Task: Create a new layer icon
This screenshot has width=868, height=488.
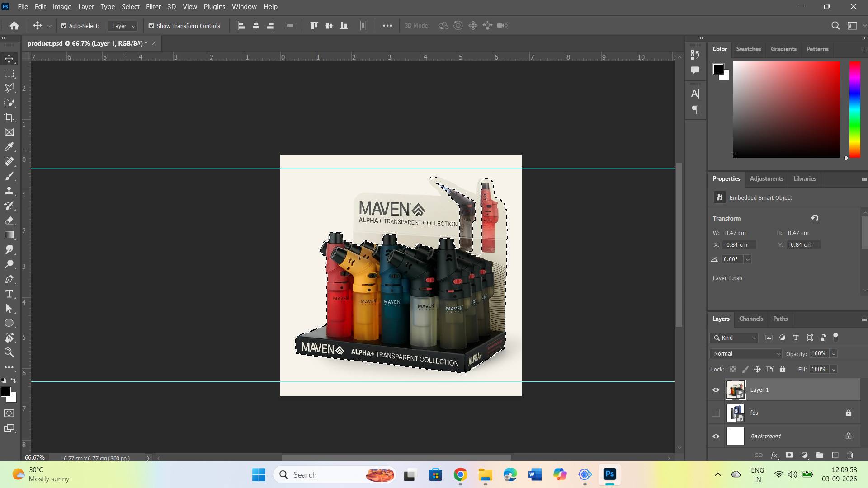Action: (x=835, y=455)
